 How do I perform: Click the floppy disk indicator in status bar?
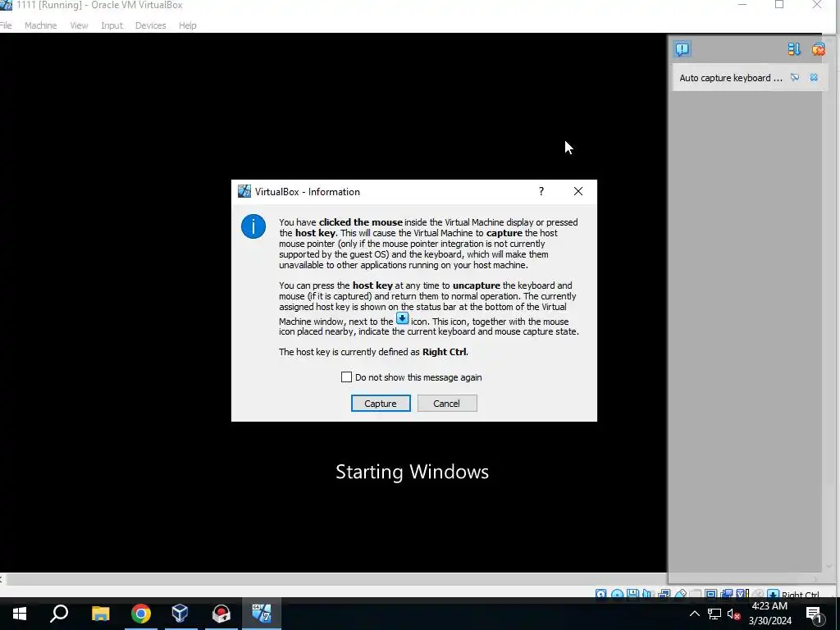tap(632, 594)
